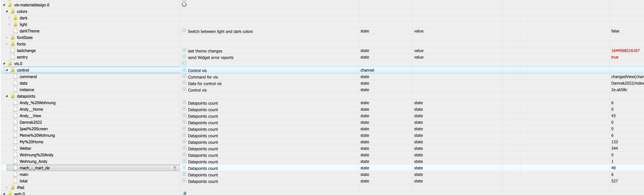Click the Wetter file icon
This screenshot has height=195, width=644.
point(15,148)
